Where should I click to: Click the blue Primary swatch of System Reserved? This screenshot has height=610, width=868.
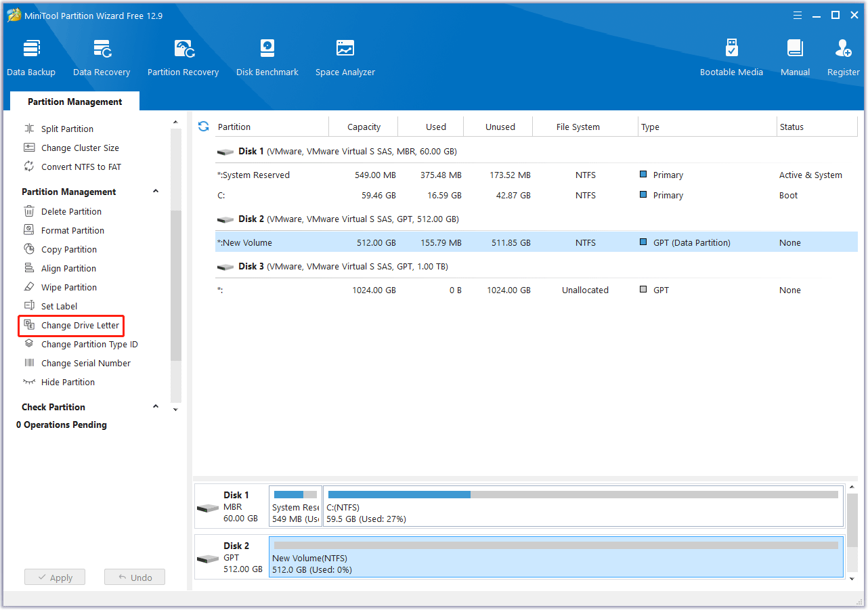click(643, 175)
